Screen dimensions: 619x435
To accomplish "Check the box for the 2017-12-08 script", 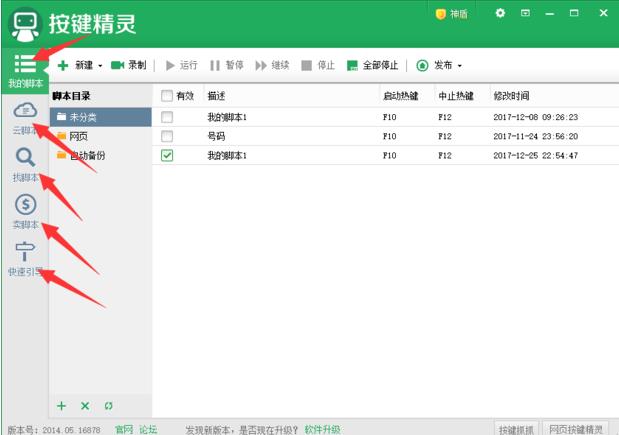I will click(167, 117).
